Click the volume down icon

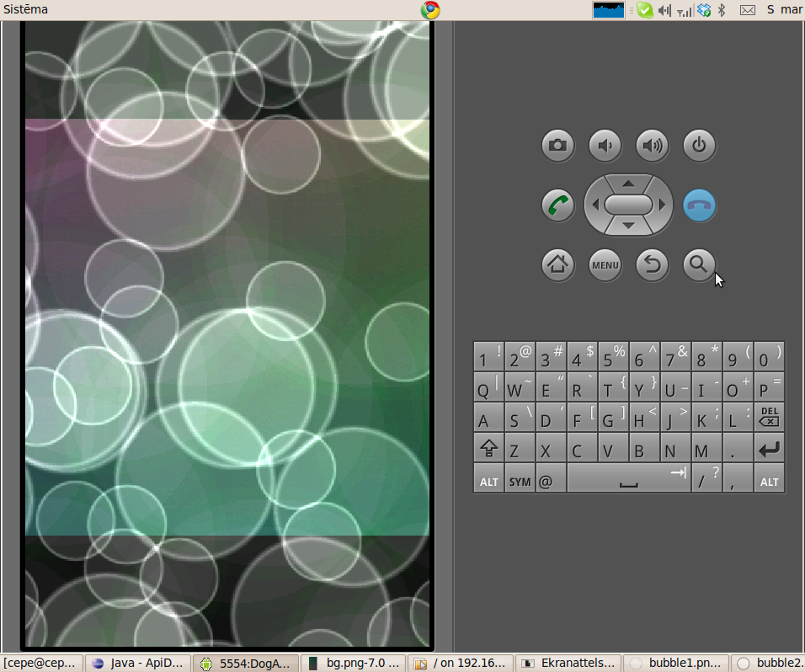tap(605, 145)
